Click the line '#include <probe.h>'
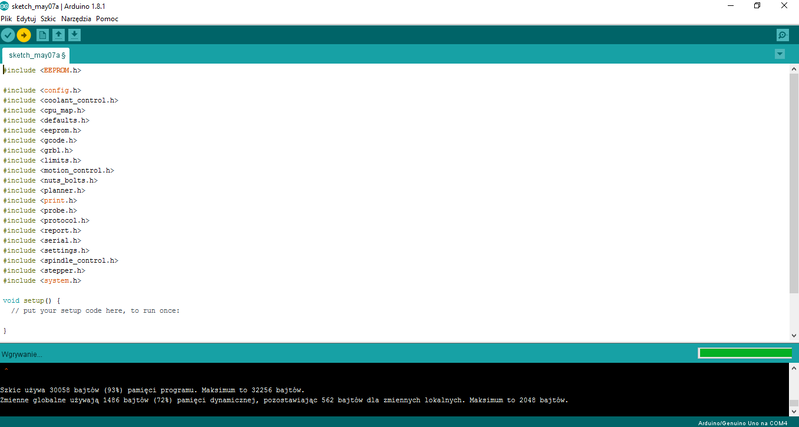Viewport: 799px width, 427px height. 40,210
